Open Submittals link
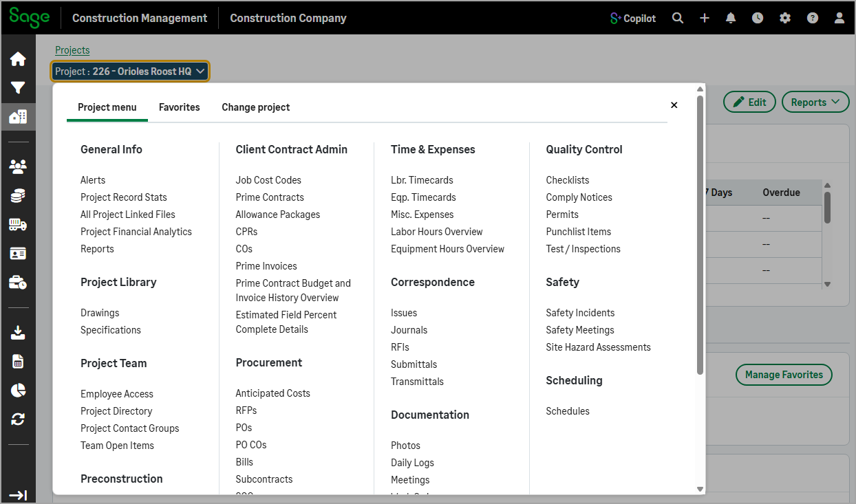Screen dimensions: 856x504 tap(414, 364)
